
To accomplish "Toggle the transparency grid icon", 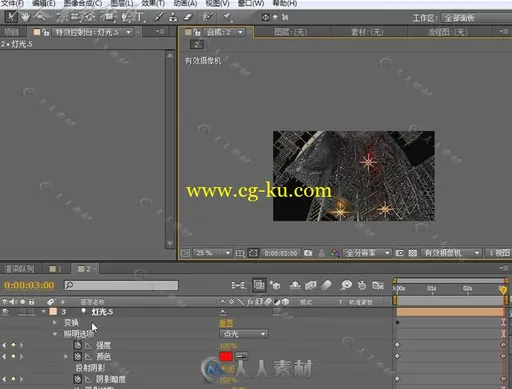I will [x=413, y=253].
